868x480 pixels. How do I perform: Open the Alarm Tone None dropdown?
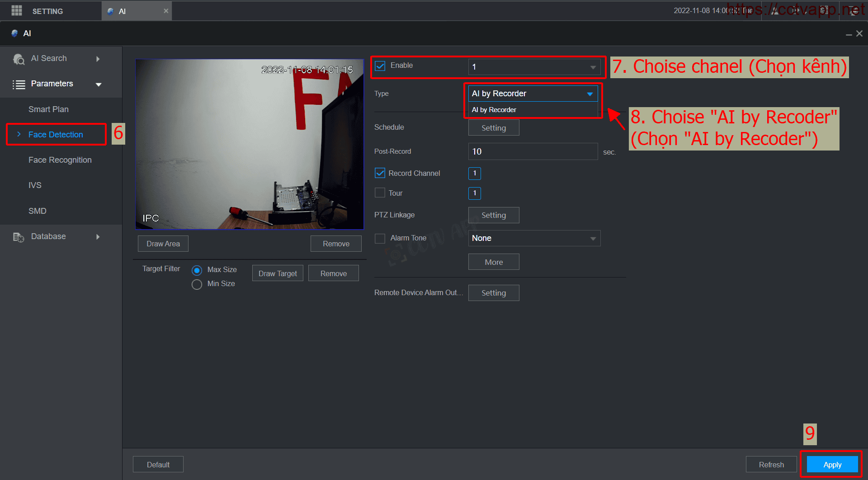click(534, 238)
